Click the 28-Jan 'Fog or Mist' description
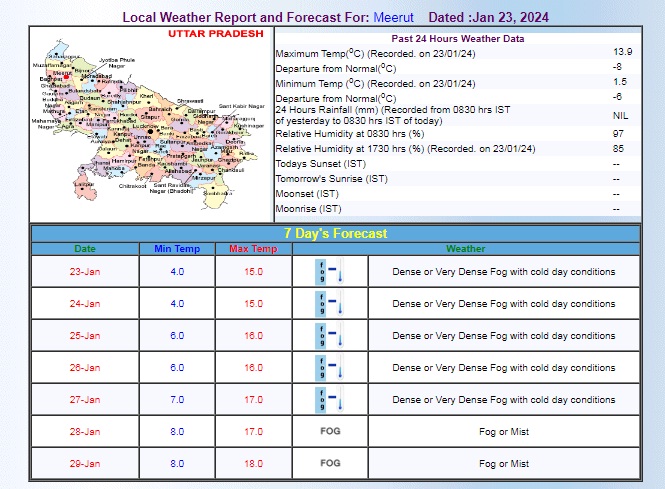The image size is (665, 489). [x=504, y=432]
